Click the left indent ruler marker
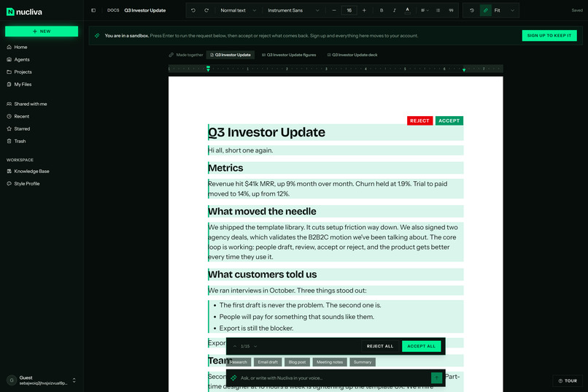The height and width of the screenshot is (392, 588). [x=208, y=69]
